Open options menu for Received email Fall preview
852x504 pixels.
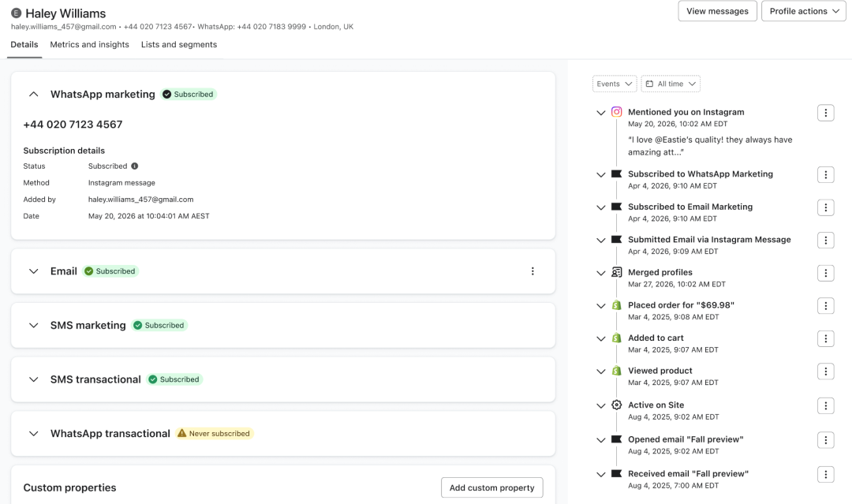tap(825, 475)
